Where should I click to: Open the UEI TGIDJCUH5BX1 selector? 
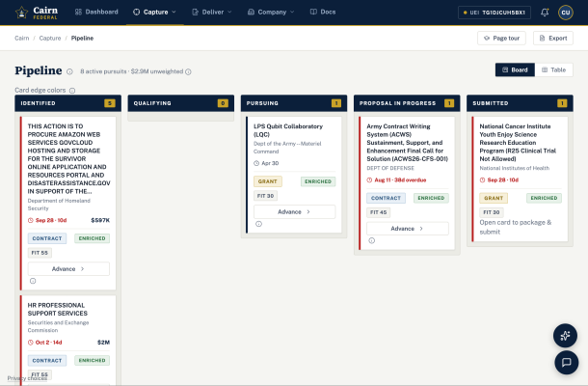pos(494,13)
